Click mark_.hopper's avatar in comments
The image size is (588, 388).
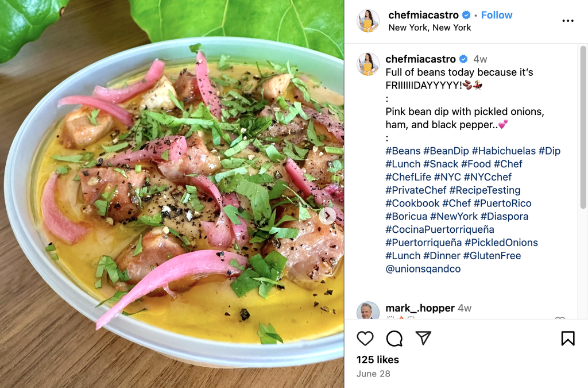click(368, 311)
